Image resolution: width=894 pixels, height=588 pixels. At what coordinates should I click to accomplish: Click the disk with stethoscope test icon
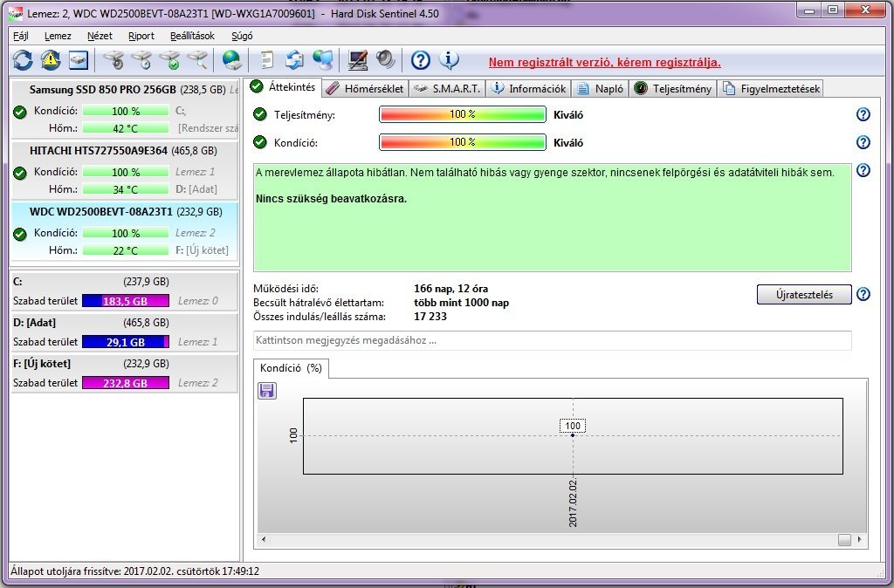coord(114,60)
